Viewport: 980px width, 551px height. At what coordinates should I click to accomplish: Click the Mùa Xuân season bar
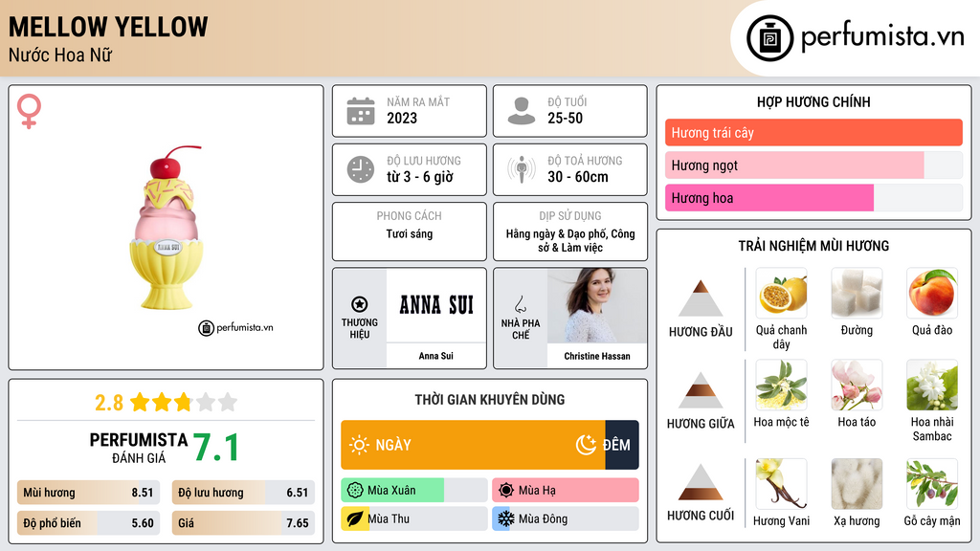click(414, 491)
